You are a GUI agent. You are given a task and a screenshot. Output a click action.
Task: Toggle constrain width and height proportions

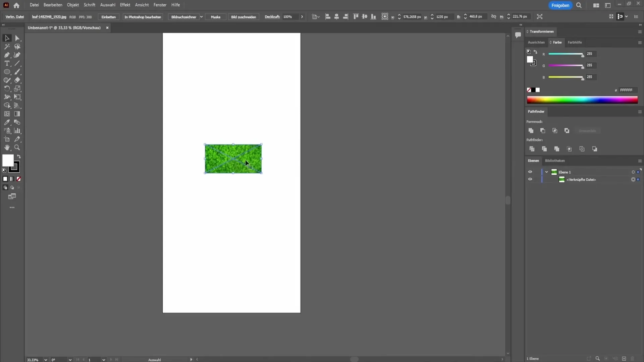coord(493,16)
